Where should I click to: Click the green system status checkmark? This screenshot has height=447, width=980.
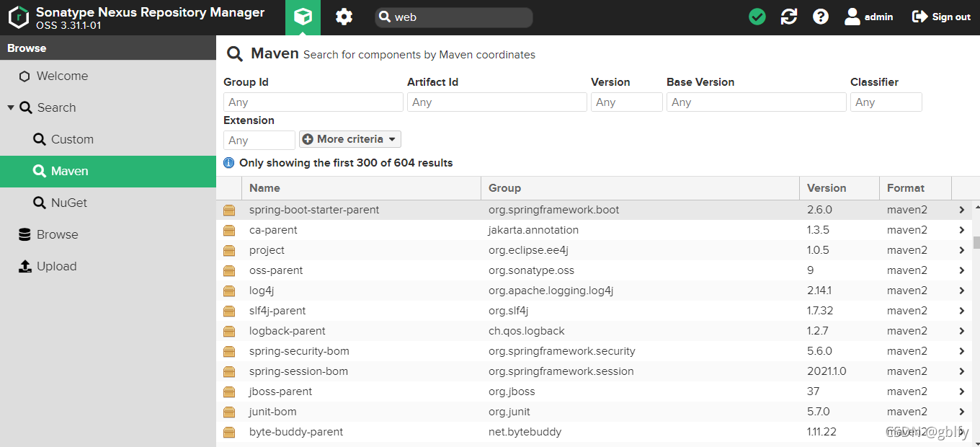tap(757, 17)
